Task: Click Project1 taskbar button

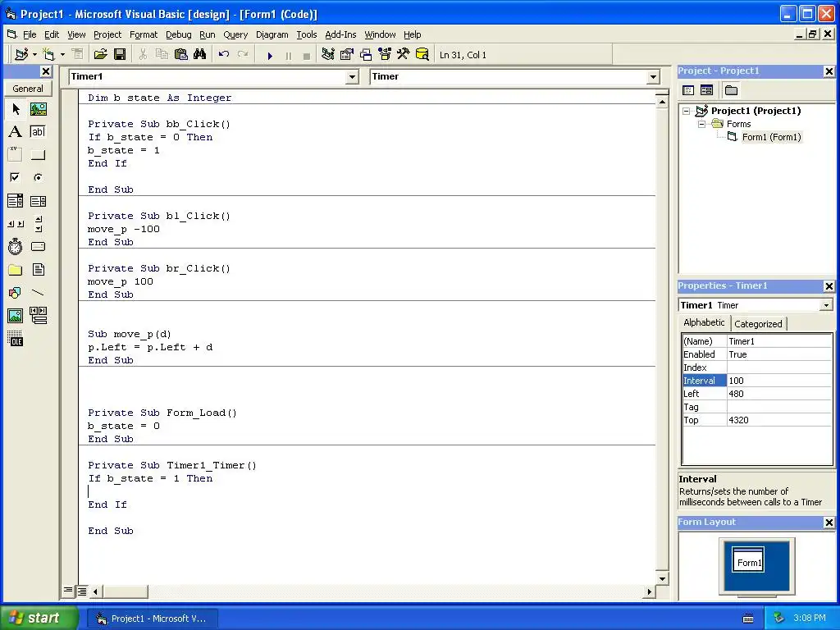Action: coord(153,619)
